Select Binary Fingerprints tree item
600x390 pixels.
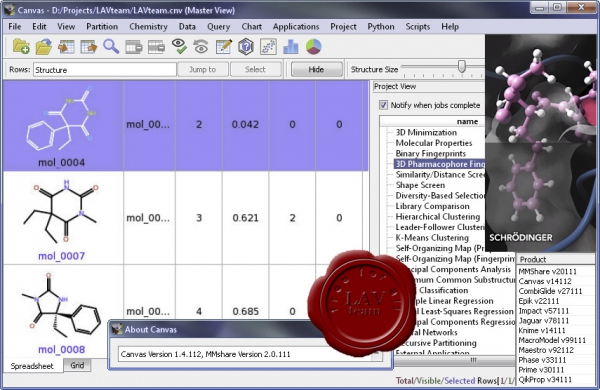click(x=430, y=153)
